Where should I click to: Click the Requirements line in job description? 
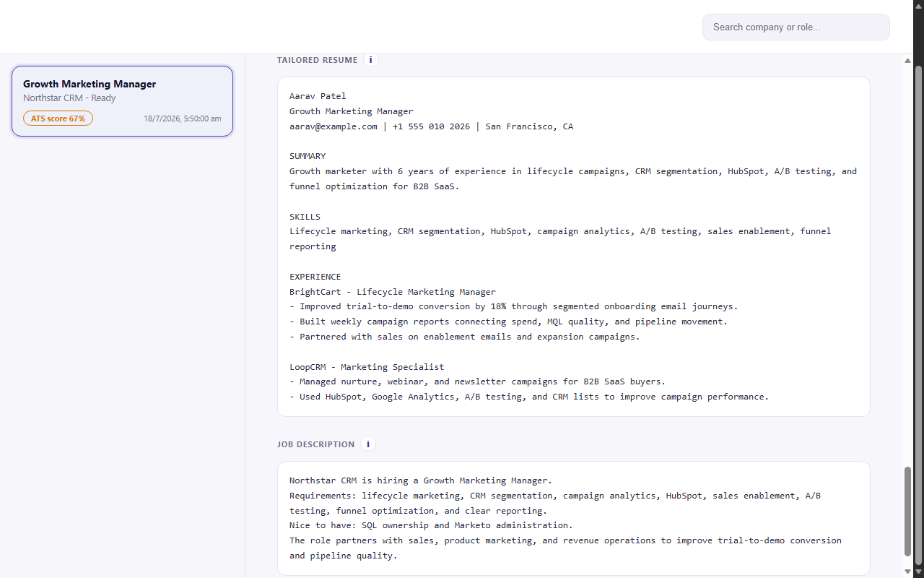pos(555,503)
